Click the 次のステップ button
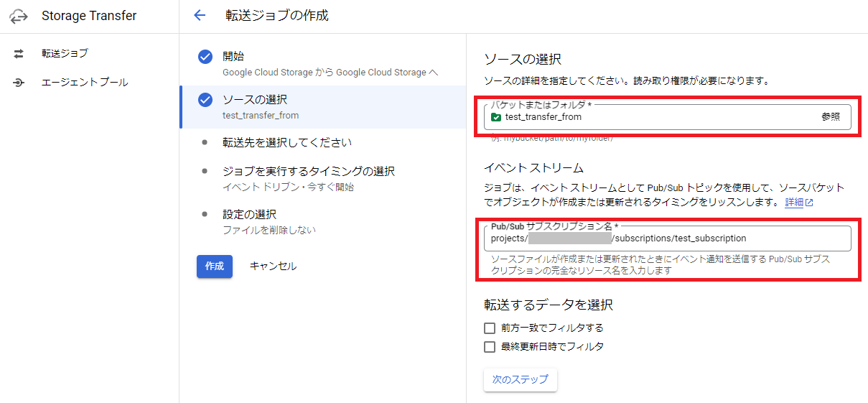Image resolution: width=868 pixels, height=403 pixels. pyautogui.click(x=521, y=379)
